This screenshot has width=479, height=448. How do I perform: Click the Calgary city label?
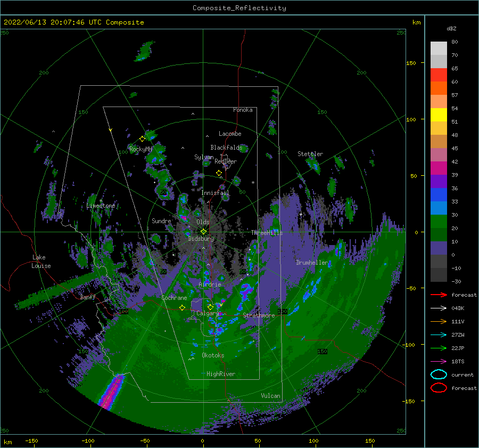(208, 313)
